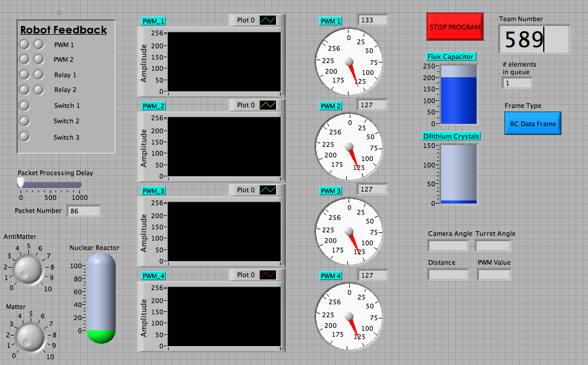The image size is (588, 365).
Task: Click the Packet Processing Delay label
Action: tap(55, 173)
